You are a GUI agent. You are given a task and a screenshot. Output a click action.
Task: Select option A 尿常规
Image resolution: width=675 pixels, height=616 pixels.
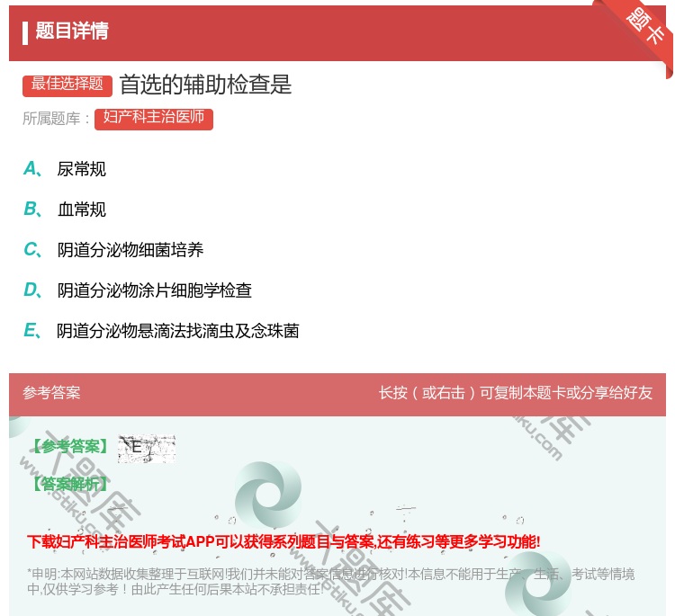[x=65, y=169]
